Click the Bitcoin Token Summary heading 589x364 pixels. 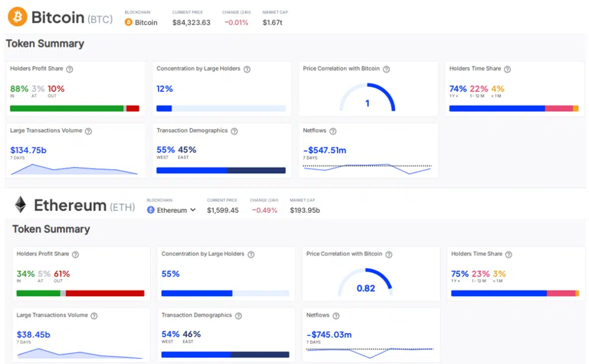pos(45,44)
